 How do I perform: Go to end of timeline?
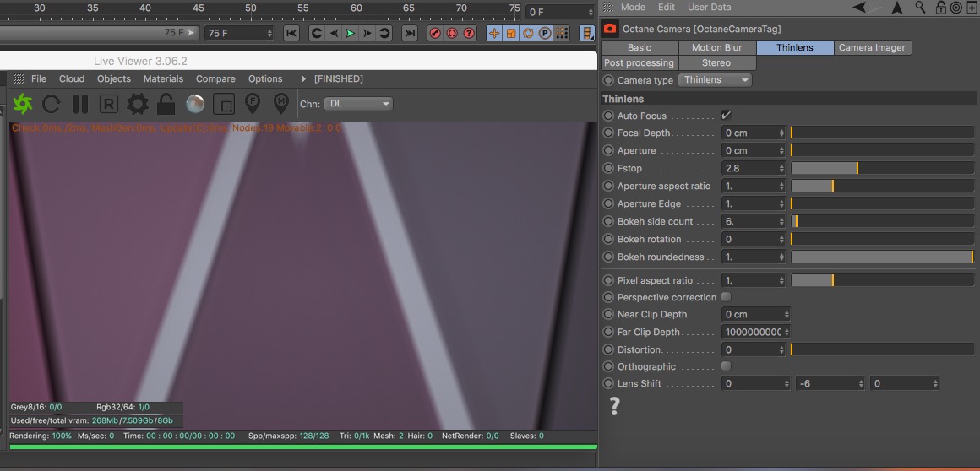click(410, 33)
